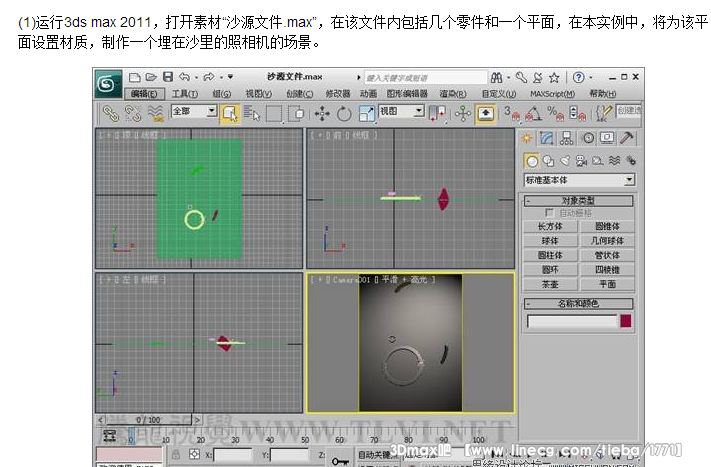Switch to the Modify command panel tab
Image resolution: width=711 pixels, height=467 pixels.
[547, 138]
